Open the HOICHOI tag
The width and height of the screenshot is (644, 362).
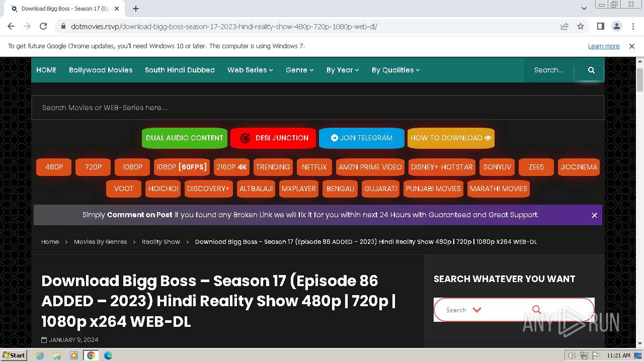click(163, 189)
